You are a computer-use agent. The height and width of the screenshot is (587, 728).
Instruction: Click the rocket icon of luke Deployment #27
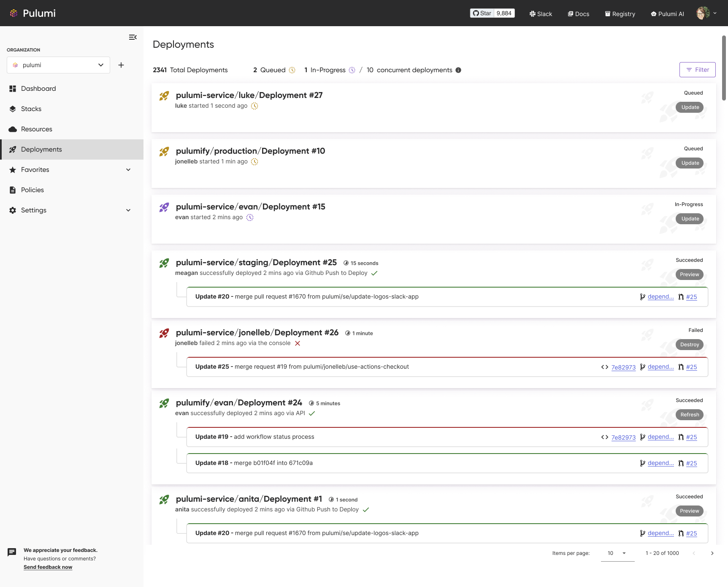(164, 96)
